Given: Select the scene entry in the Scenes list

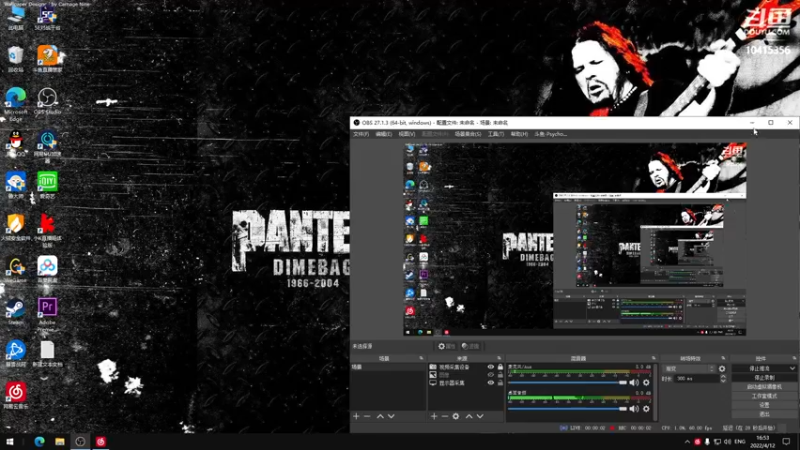Looking at the screenshot, I should (388, 367).
